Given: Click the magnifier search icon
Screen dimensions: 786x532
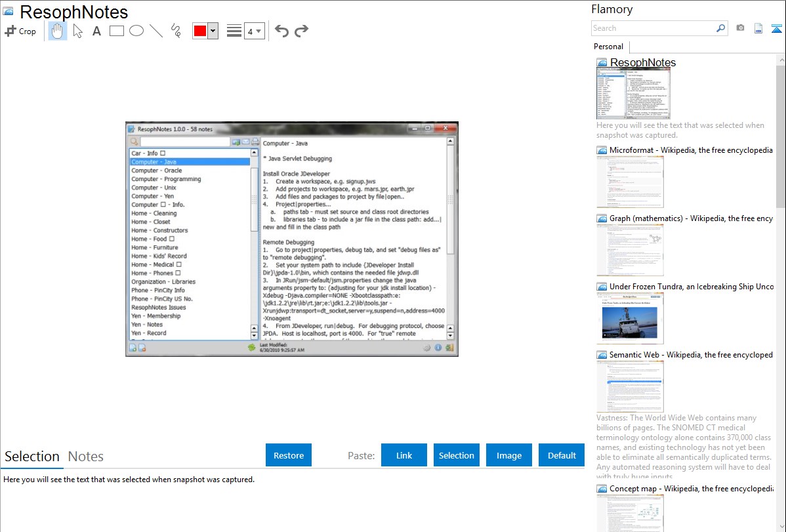Looking at the screenshot, I should (721, 28).
